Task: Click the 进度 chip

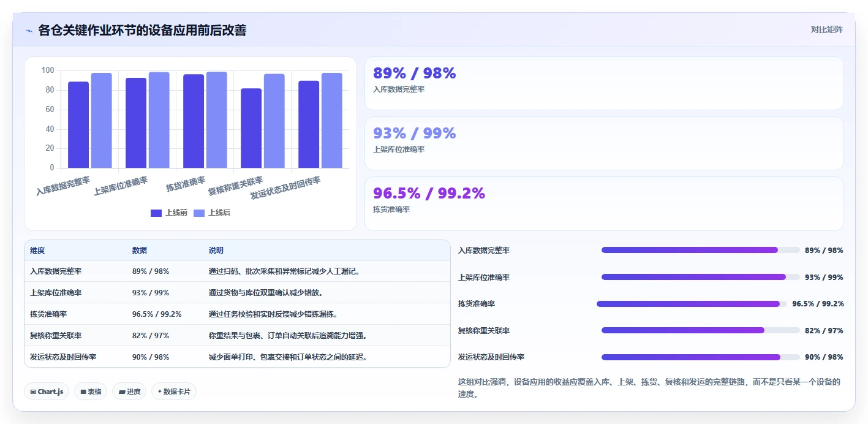Action: coord(129,392)
